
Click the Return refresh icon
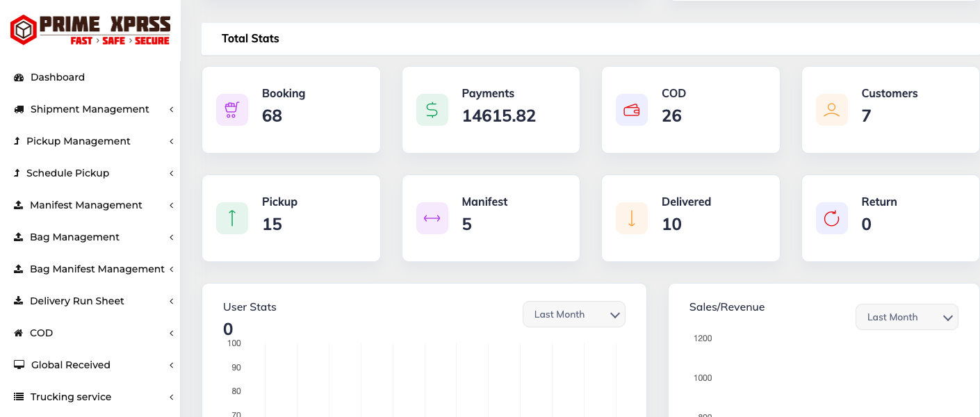point(831,218)
